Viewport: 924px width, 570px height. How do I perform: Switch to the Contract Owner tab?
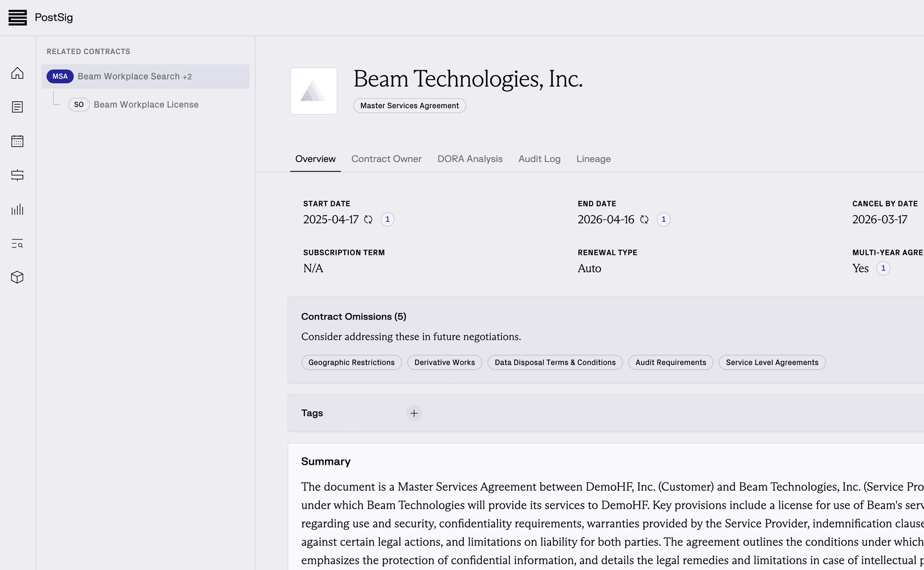pyautogui.click(x=386, y=159)
